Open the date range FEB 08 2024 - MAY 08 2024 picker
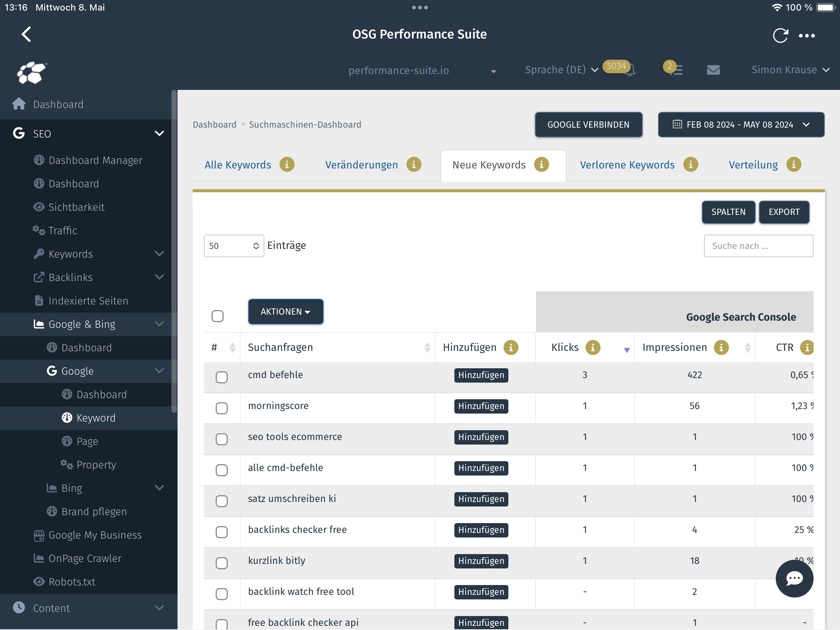840x630 pixels. 741,125
